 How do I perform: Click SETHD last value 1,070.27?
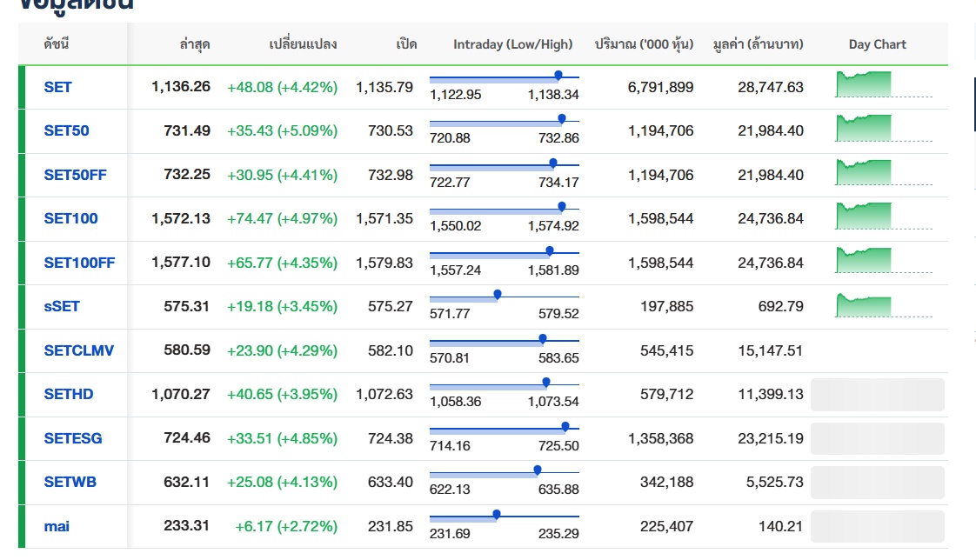(x=181, y=394)
